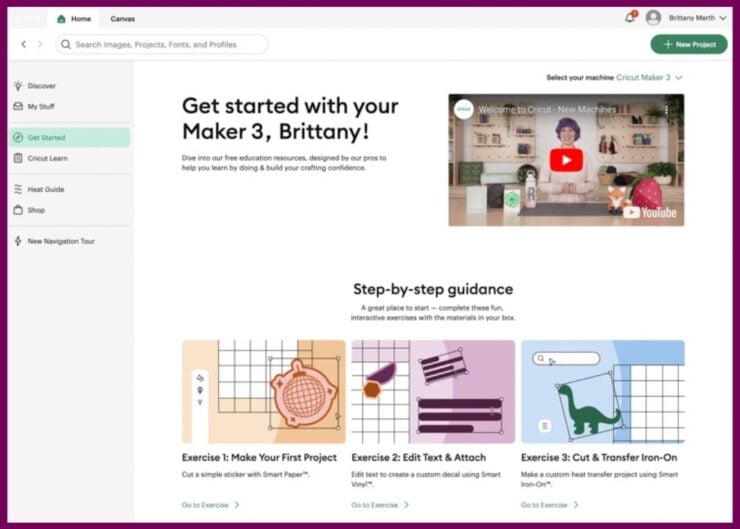Click the Cricut Learn icon

click(18, 158)
